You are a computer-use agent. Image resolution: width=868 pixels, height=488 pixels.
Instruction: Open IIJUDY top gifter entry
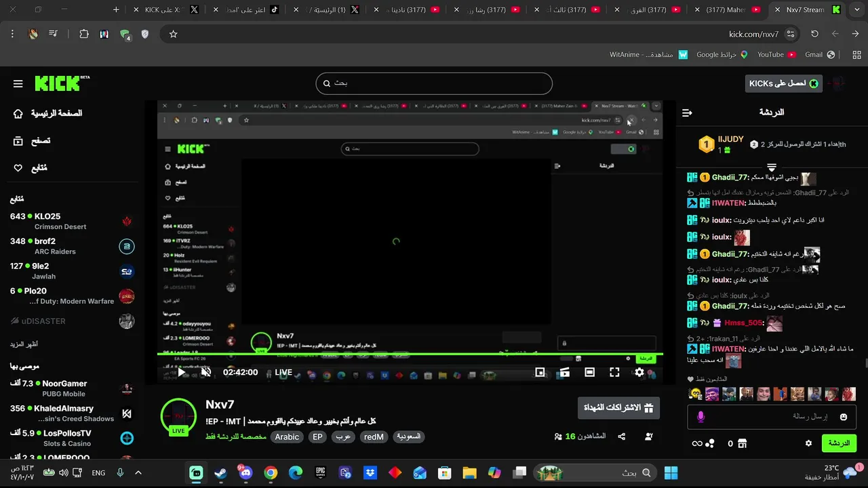[722, 144]
